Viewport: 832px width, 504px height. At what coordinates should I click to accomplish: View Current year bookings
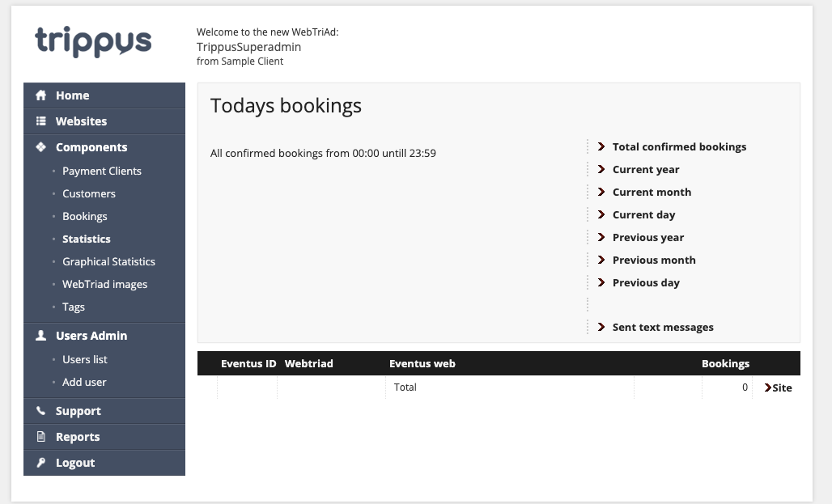646,169
